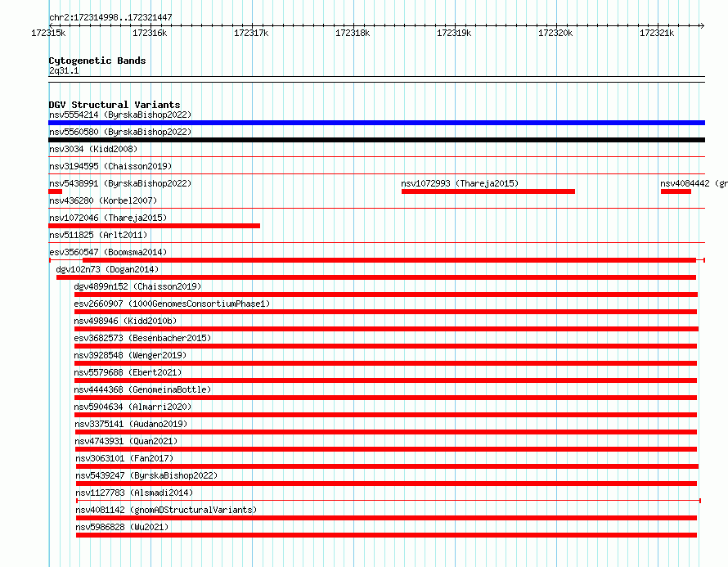Click the 172317k ruler position

[x=251, y=33]
